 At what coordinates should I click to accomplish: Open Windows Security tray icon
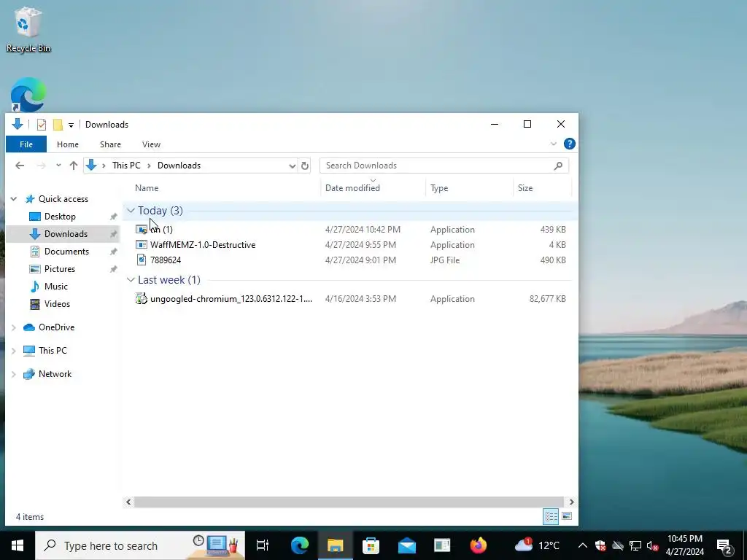[x=600, y=545]
